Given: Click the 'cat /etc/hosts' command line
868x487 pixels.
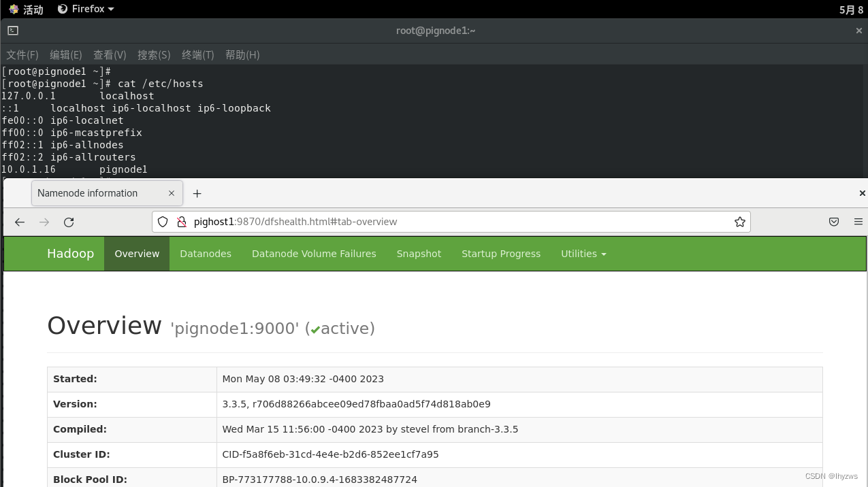Looking at the screenshot, I should click(102, 84).
